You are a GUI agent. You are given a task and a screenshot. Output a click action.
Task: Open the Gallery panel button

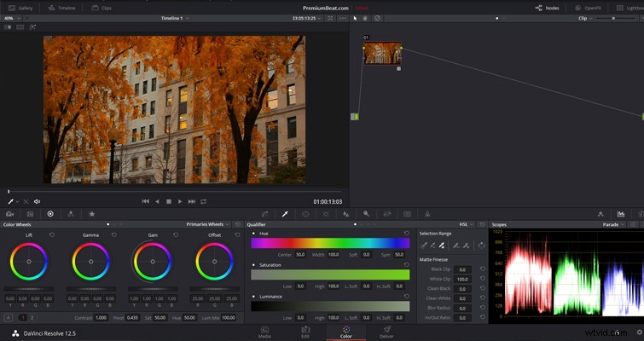[20, 8]
